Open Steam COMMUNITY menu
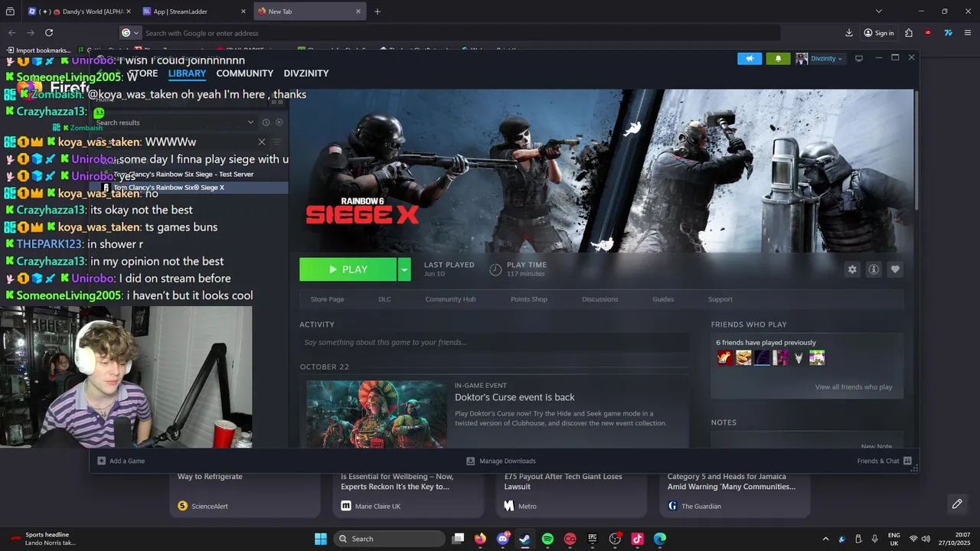Viewport: 980px width, 551px height. [x=245, y=73]
